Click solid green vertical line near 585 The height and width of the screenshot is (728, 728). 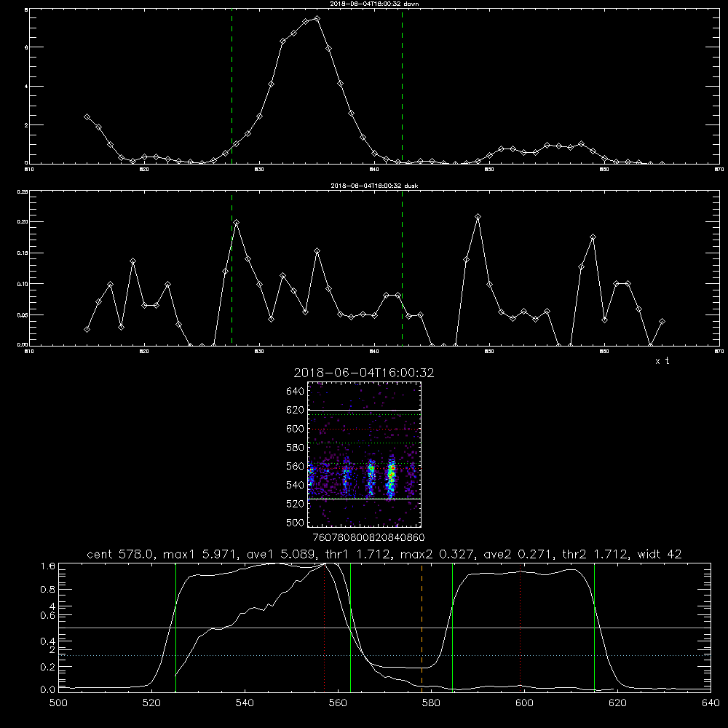point(452,627)
